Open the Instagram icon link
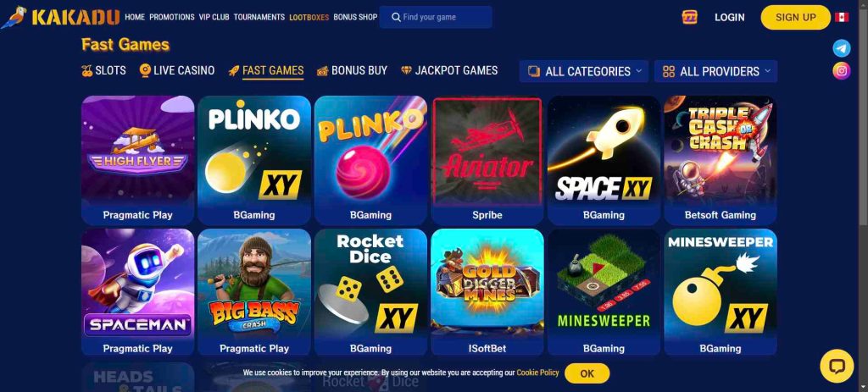This screenshot has width=868, height=392. coord(842,71)
